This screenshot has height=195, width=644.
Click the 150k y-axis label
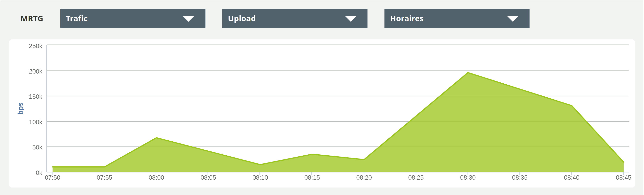coord(36,97)
